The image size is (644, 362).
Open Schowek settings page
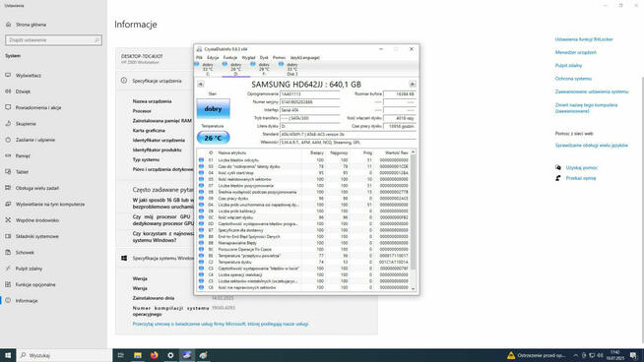(25, 253)
